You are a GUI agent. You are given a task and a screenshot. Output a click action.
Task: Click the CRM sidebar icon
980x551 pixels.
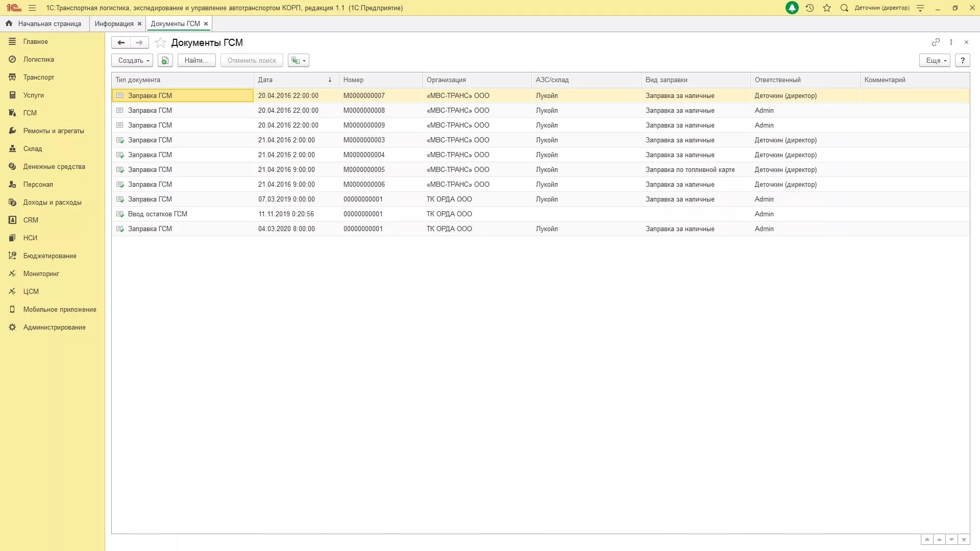12,220
